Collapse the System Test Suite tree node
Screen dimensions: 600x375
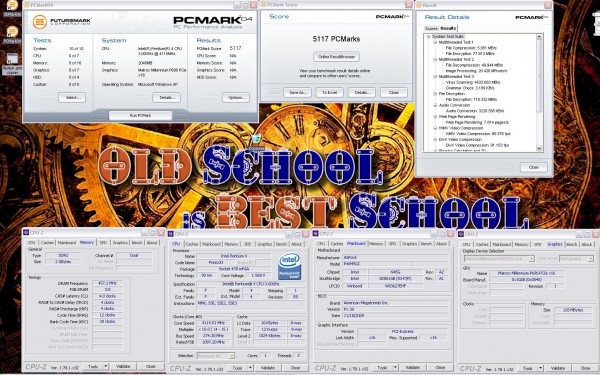point(429,37)
